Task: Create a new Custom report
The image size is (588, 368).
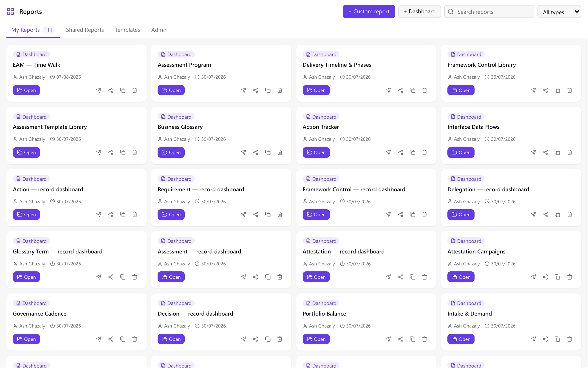Action: point(369,11)
